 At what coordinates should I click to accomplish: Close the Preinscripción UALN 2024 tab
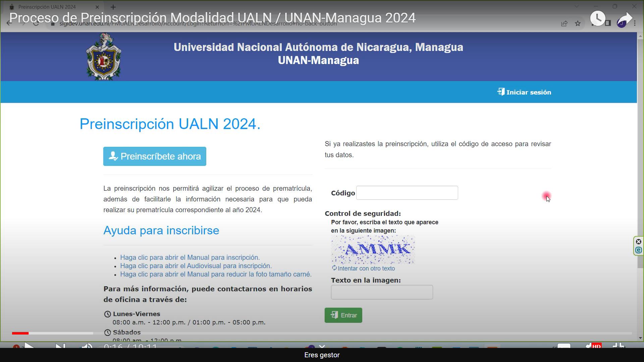tap(97, 7)
